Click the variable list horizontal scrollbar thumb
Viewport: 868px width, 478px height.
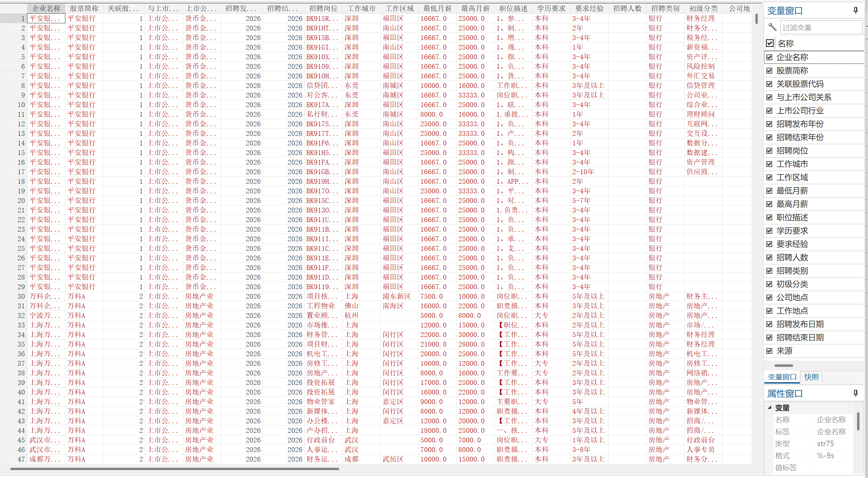(783, 365)
